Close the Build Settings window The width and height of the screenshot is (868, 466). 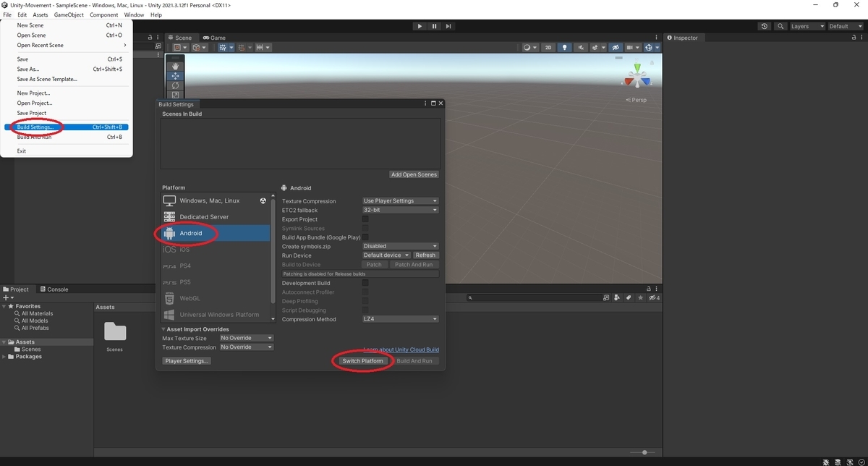point(441,103)
